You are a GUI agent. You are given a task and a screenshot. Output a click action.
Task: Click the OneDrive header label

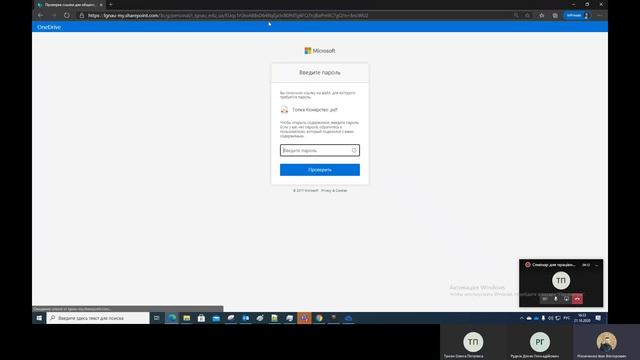click(x=49, y=27)
